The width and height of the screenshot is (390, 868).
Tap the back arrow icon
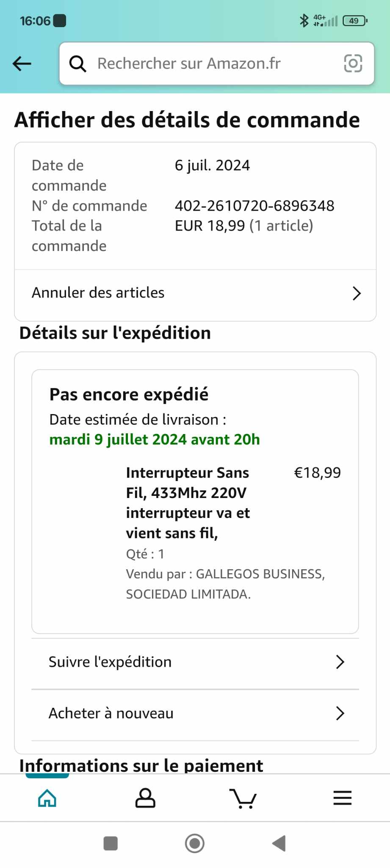pos(22,64)
